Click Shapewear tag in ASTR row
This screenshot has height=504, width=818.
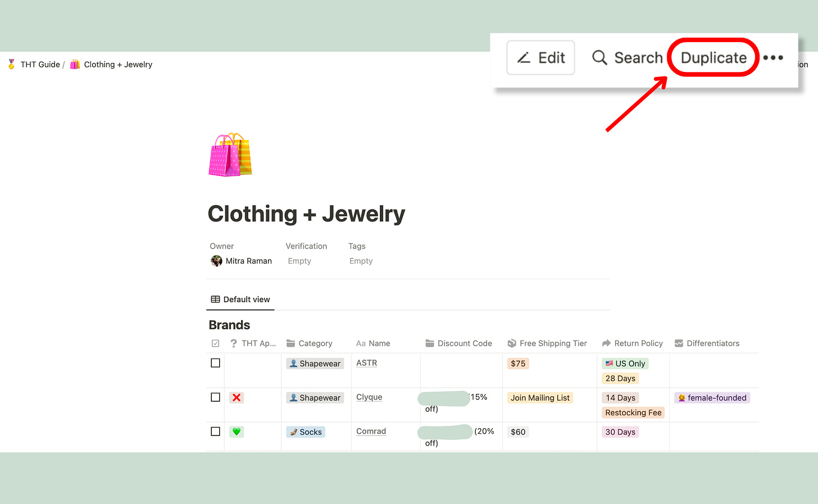(x=315, y=364)
